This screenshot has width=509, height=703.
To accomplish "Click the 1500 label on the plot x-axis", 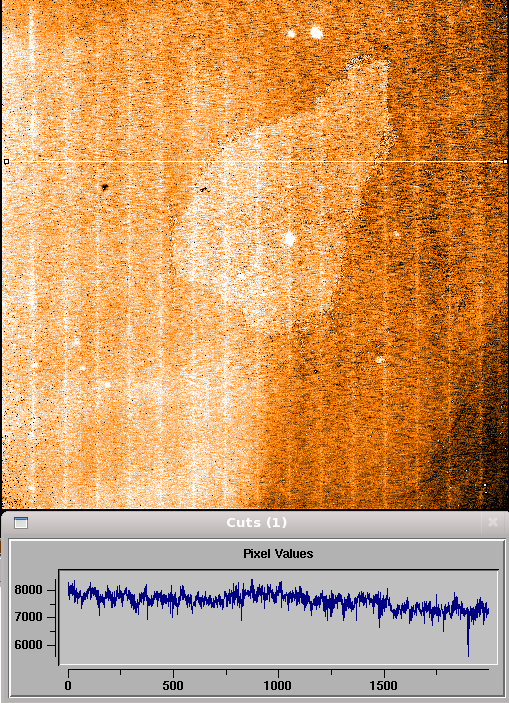I will pyautogui.click(x=383, y=686).
